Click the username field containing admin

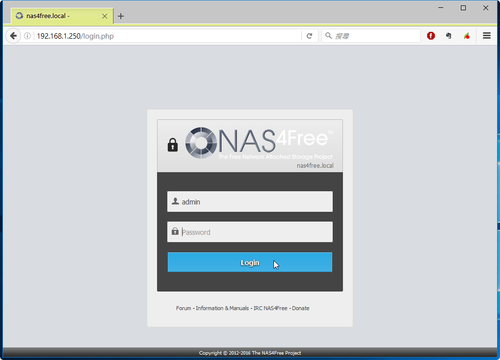(x=250, y=201)
